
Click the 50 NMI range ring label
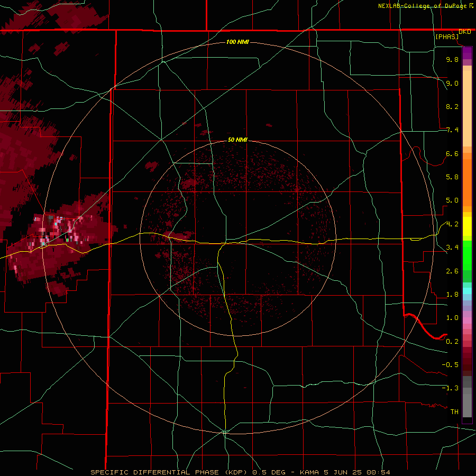click(x=237, y=140)
